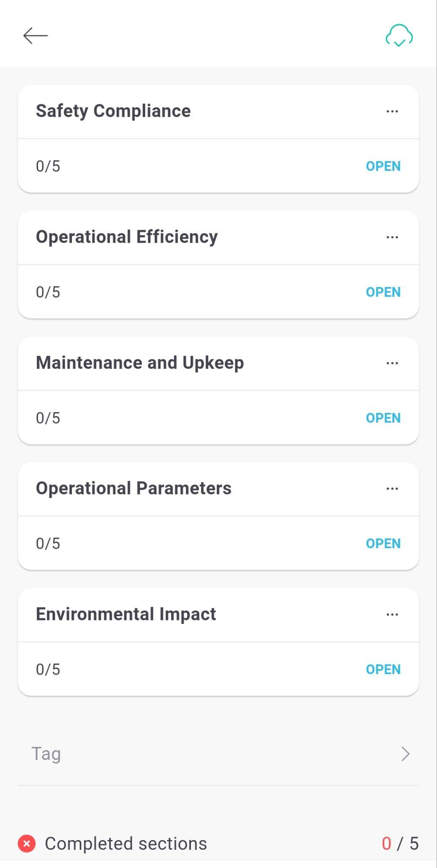This screenshot has height=868, width=437.
Task: Open the Maintenance and Upkeep section
Action: coord(383,418)
